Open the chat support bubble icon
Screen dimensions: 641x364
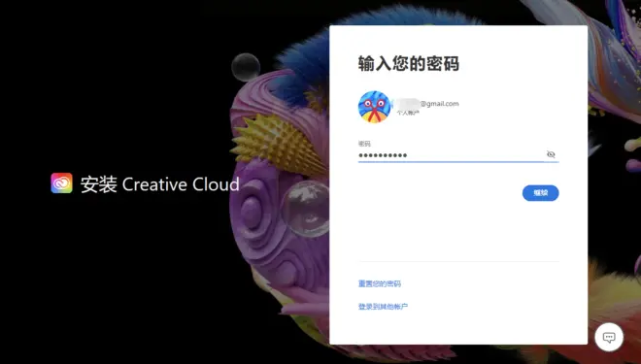pyautogui.click(x=609, y=337)
